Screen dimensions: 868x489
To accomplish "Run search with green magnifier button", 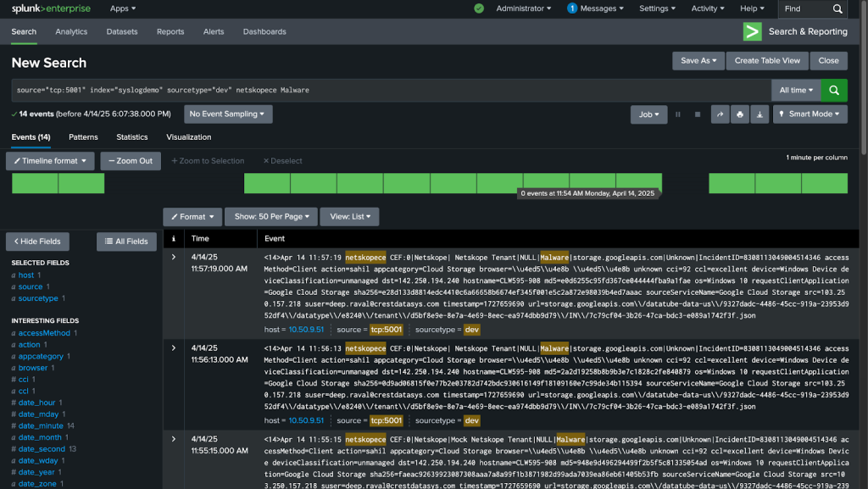I will tap(834, 90).
